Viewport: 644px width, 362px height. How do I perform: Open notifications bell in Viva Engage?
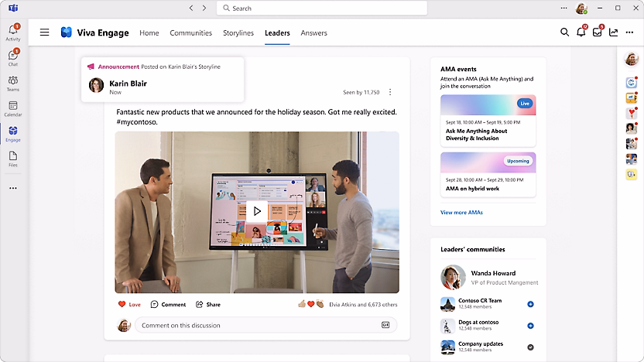pyautogui.click(x=581, y=32)
